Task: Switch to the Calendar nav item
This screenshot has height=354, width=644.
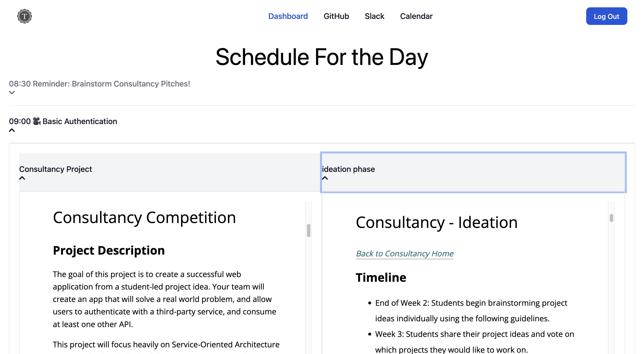Action: (x=416, y=16)
